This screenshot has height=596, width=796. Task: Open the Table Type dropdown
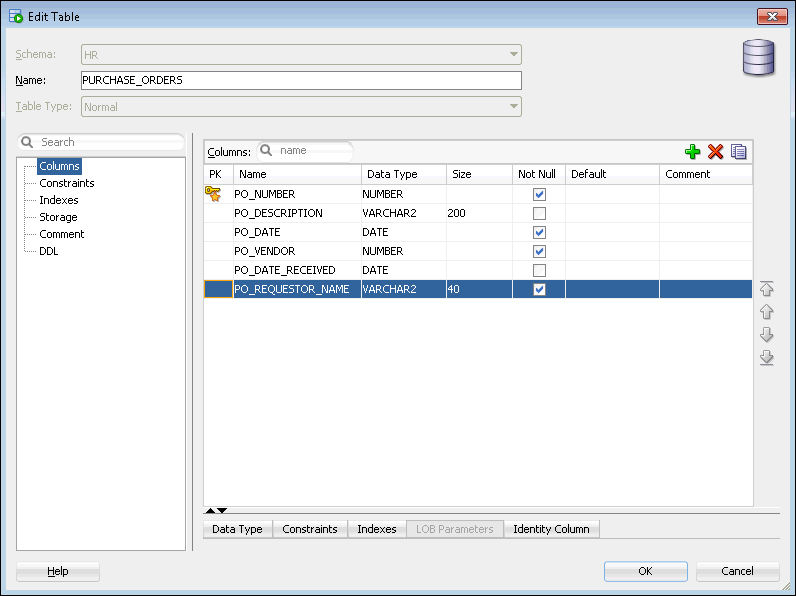[513, 107]
